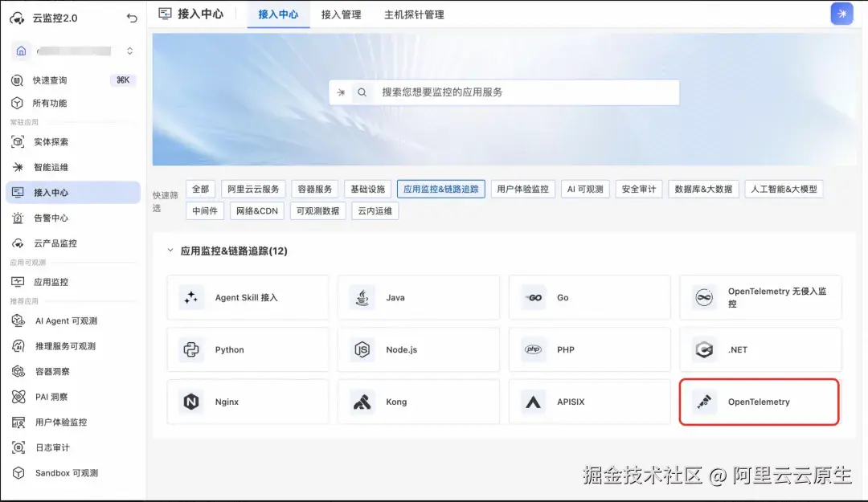Filter by 全部
This screenshot has height=502, width=868.
coord(200,190)
